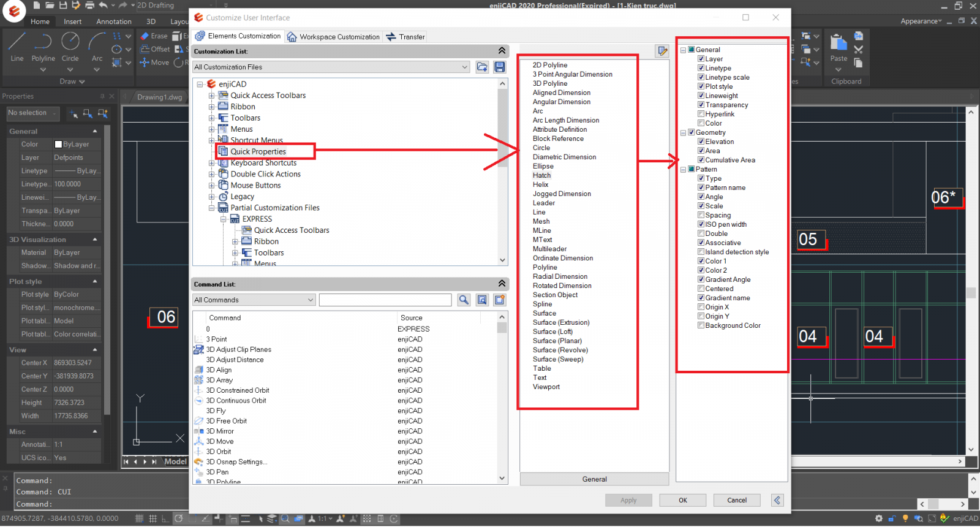The image size is (980, 527).
Task: Click the status bar settings gear icon
Action: pyautogui.click(x=879, y=518)
